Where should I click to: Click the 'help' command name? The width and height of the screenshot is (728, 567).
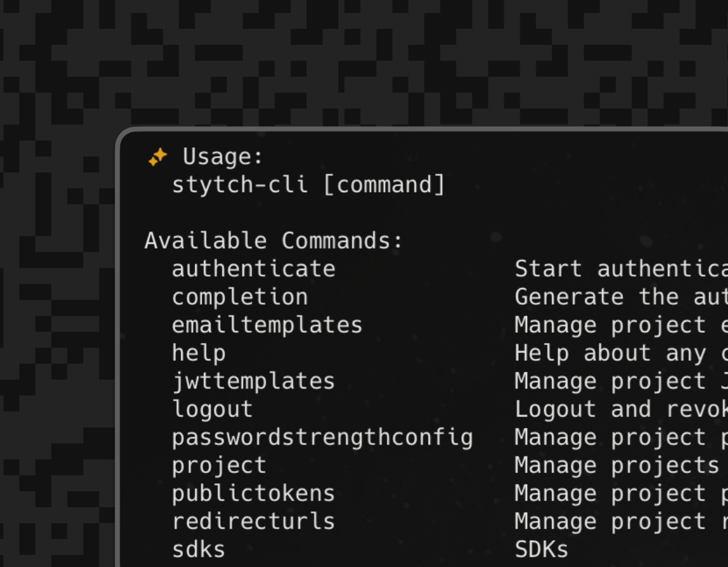point(199,353)
